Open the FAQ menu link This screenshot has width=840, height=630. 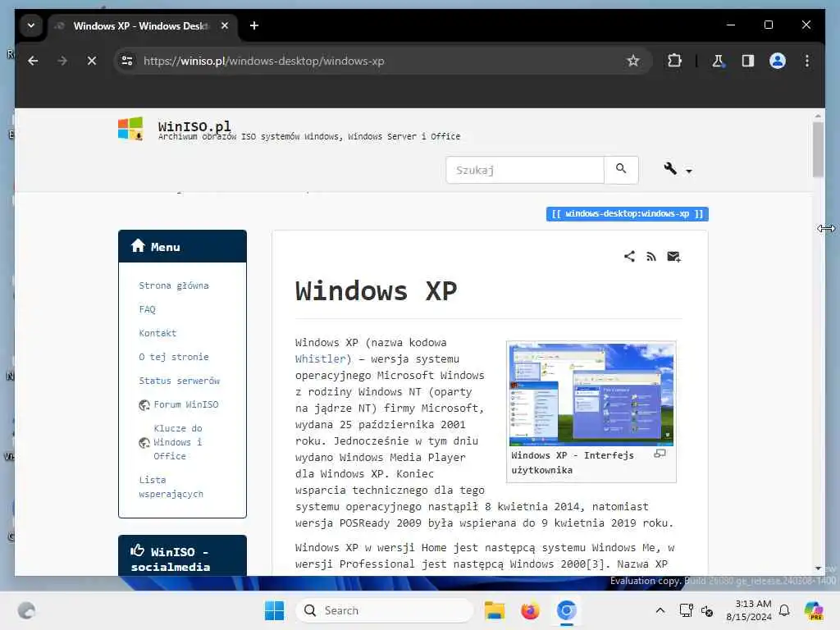click(x=147, y=309)
